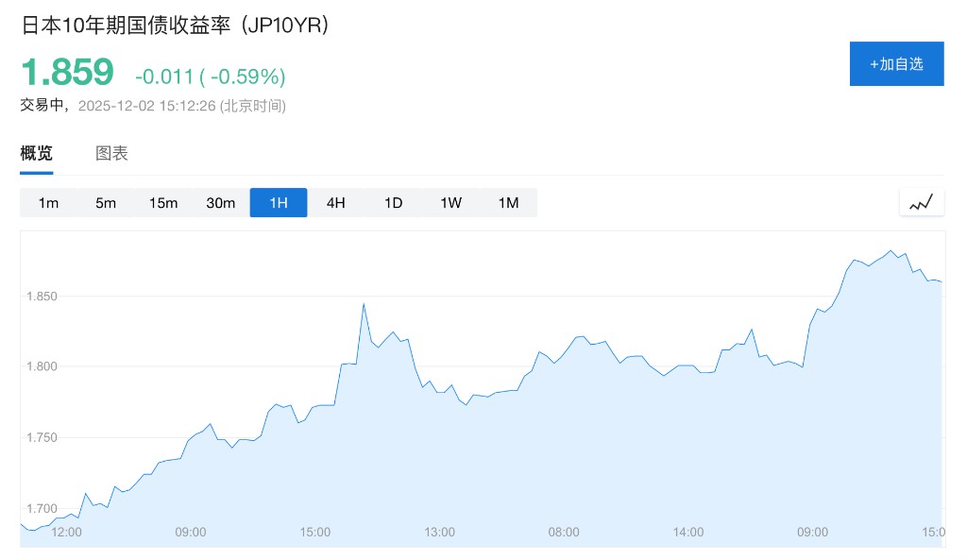This screenshot has height=560, width=967.
Task: Change the interval to 1W
Action: click(x=451, y=203)
